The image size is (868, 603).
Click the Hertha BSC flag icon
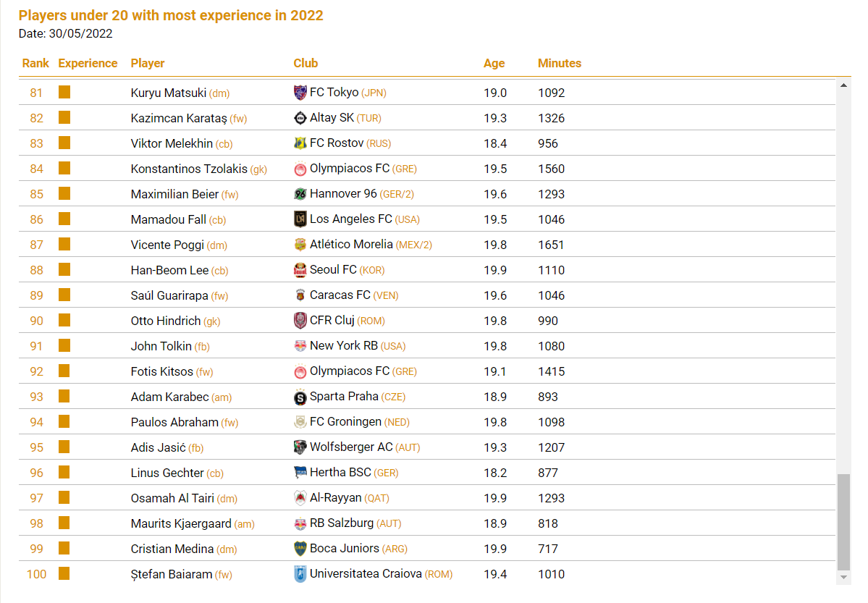tap(300, 473)
